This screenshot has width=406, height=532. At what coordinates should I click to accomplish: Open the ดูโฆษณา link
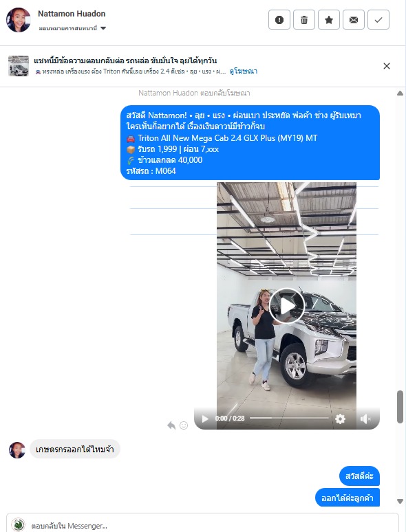[x=244, y=71]
